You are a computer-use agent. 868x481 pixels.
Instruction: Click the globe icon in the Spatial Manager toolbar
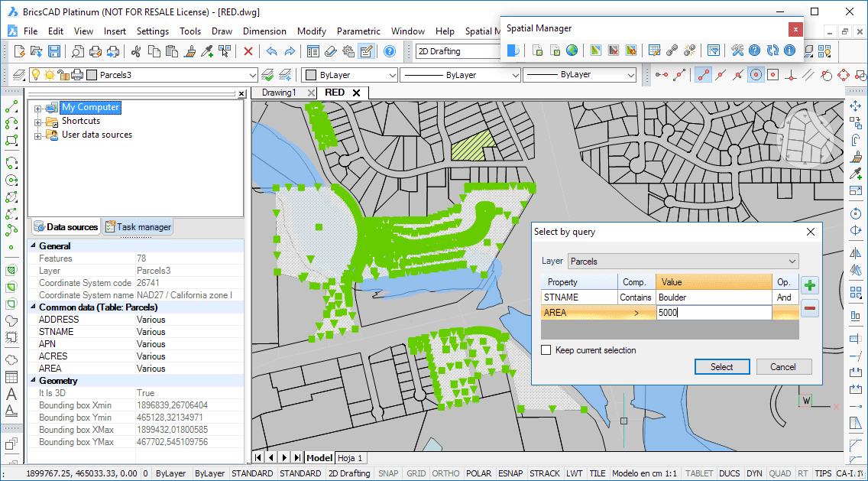(x=572, y=50)
